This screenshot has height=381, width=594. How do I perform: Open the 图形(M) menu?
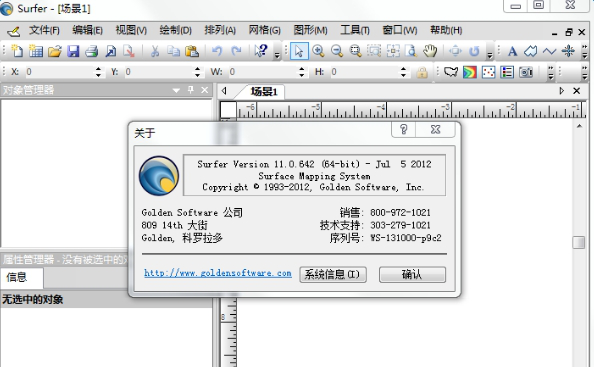pyautogui.click(x=310, y=30)
